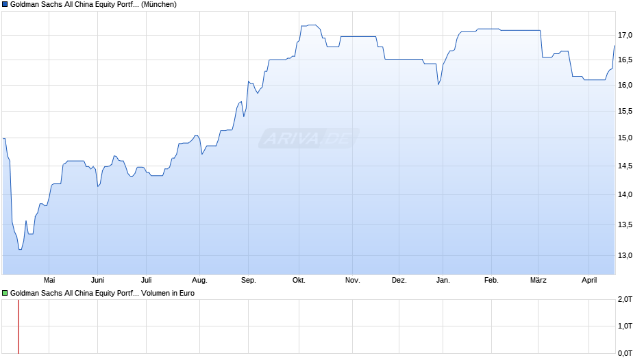Click the 0,0T volume axis value
The image size is (644, 360).
coord(625,353)
